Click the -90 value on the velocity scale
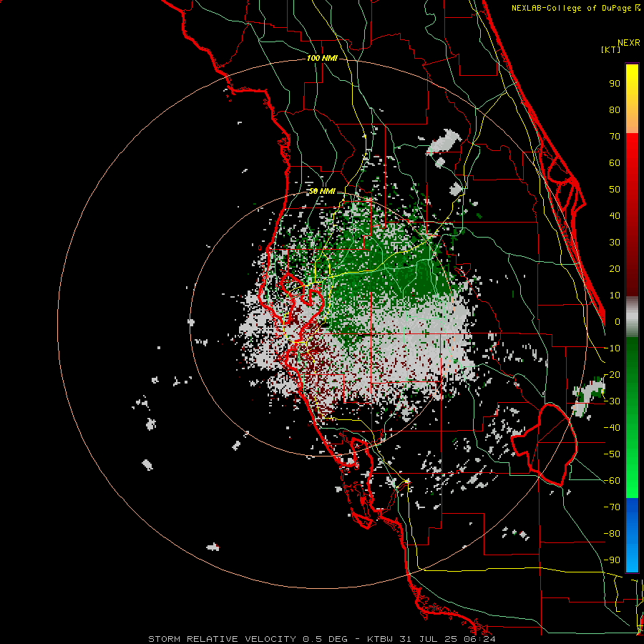 [x=612, y=560]
